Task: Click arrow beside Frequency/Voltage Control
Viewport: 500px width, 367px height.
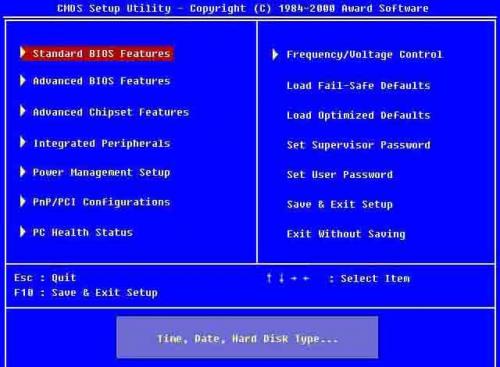Action: pyautogui.click(x=275, y=54)
